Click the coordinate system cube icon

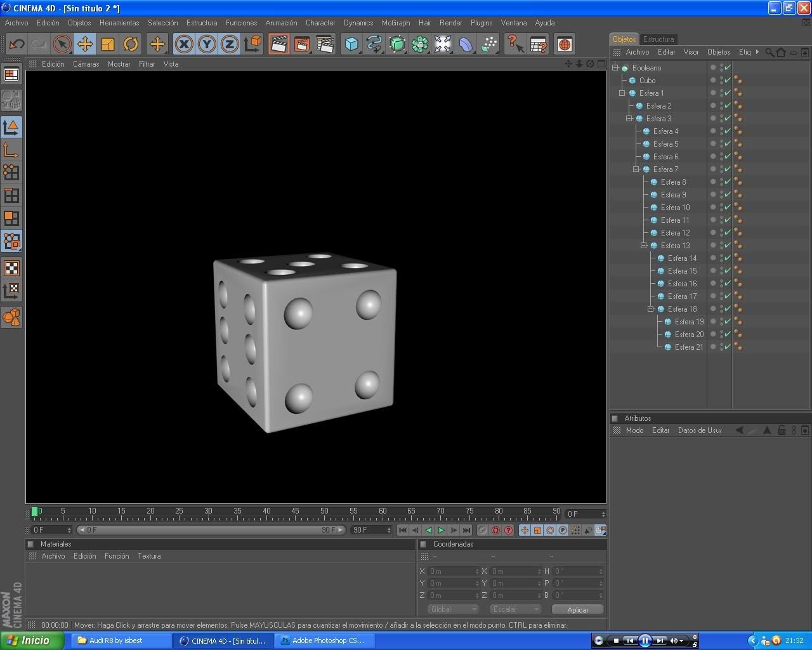coord(252,44)
